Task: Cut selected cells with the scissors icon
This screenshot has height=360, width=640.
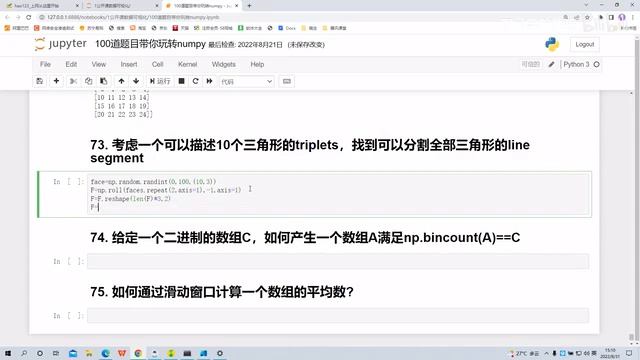Action: click(73, 81)
